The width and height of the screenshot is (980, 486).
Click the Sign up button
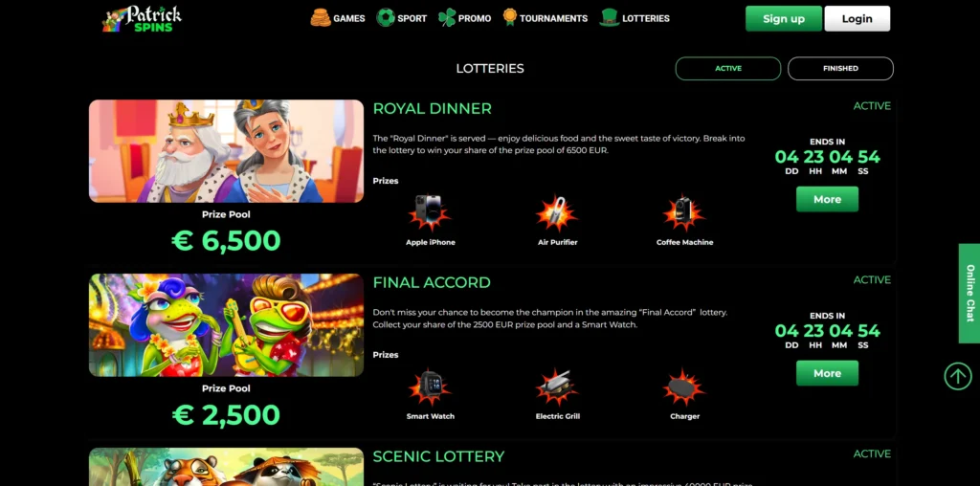coord(784,19)
